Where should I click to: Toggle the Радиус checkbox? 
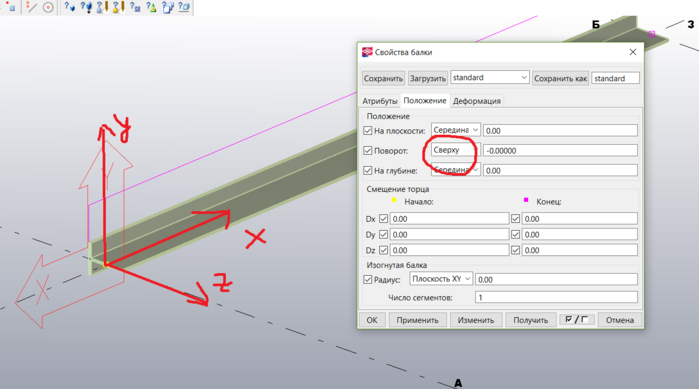(368, 279)
